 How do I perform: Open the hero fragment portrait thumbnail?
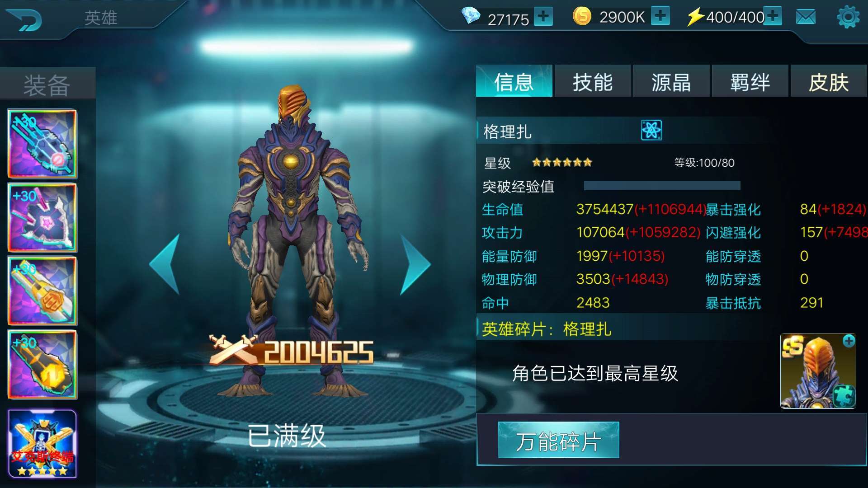click(x=818, y=371)
